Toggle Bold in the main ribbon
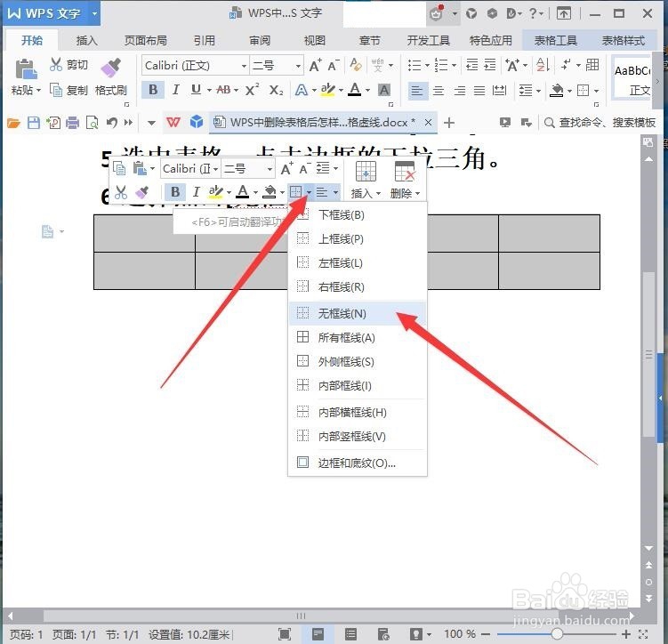Viewport: 668px width, 644px height. tap(153, 90)
